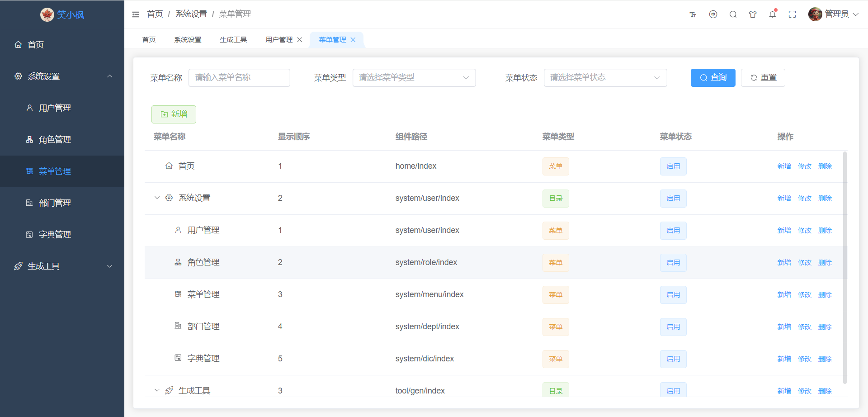
Task: Open 角色管理 in the sidebar
Action: 62,140
